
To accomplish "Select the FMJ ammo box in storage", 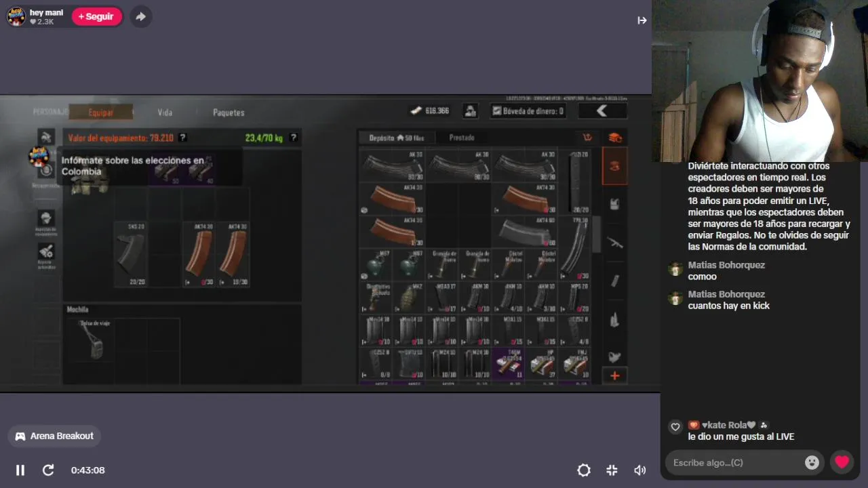I will coord(575,363).
